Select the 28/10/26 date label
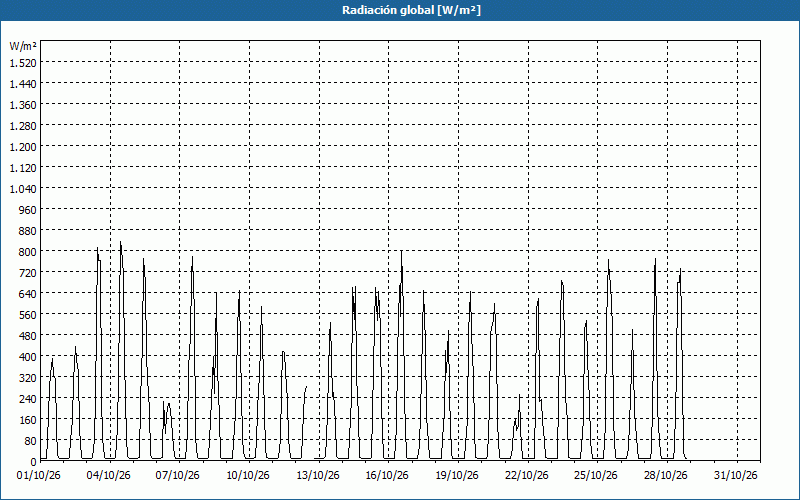This screenshot has width=800, height=500. [x=666, y=476]
